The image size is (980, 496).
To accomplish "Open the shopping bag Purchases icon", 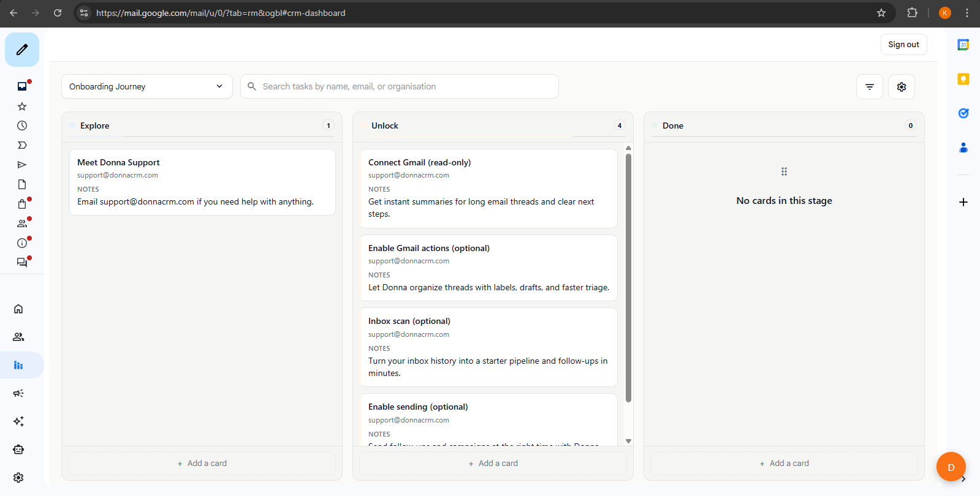I will click(22, 204).
